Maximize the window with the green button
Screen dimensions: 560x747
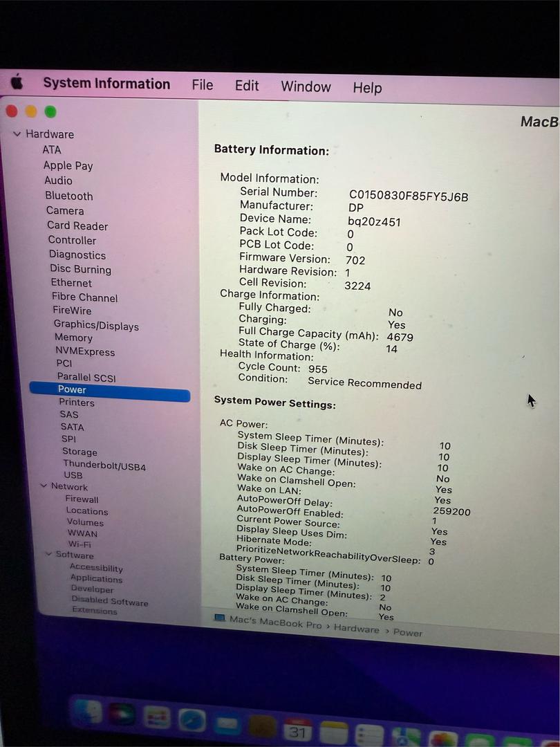50,112
